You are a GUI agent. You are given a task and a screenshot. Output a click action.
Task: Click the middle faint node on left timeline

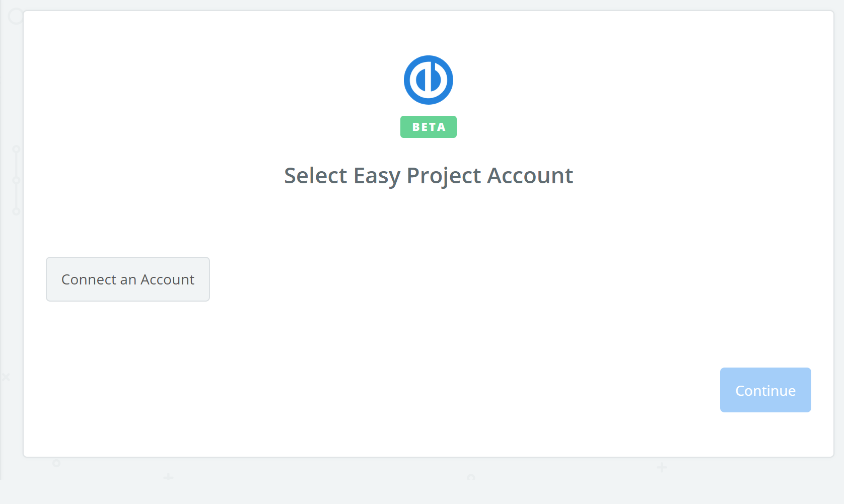click(16, 180)
